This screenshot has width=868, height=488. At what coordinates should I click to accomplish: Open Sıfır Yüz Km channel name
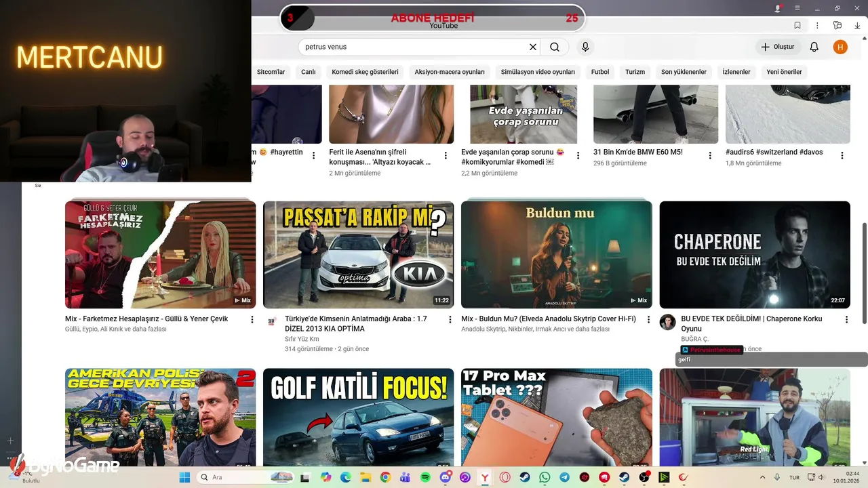[302, 339]
